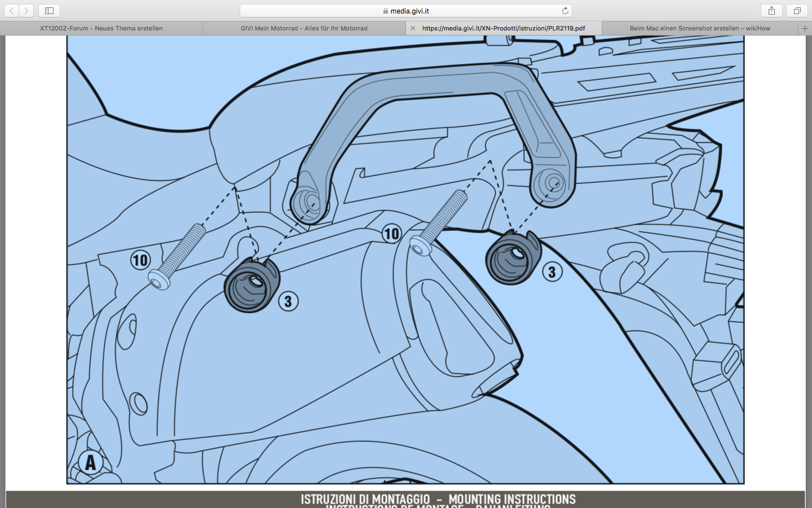
Task: Go forward to the next page
Action: tap(26, 11)
